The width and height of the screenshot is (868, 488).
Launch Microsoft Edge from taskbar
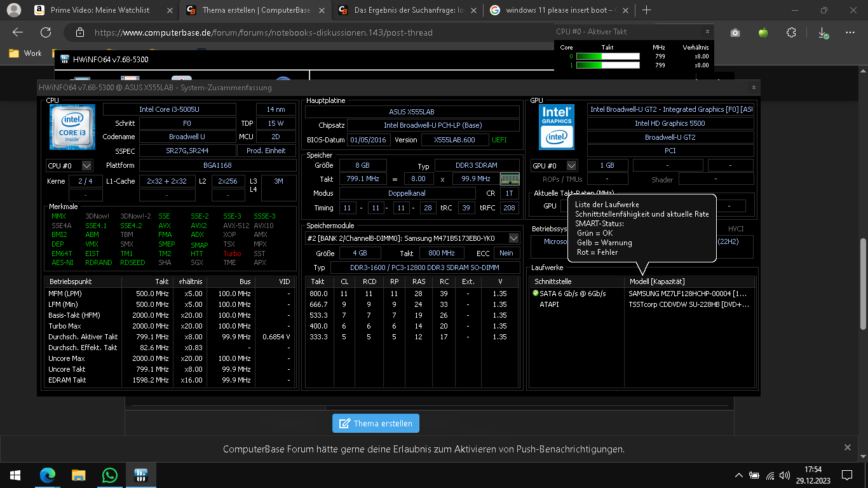point(47,475)
